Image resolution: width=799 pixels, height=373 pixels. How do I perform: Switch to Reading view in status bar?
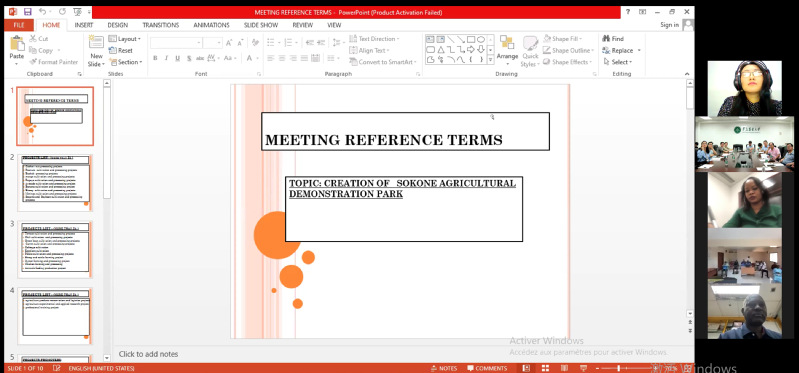(x=564, y=368)
